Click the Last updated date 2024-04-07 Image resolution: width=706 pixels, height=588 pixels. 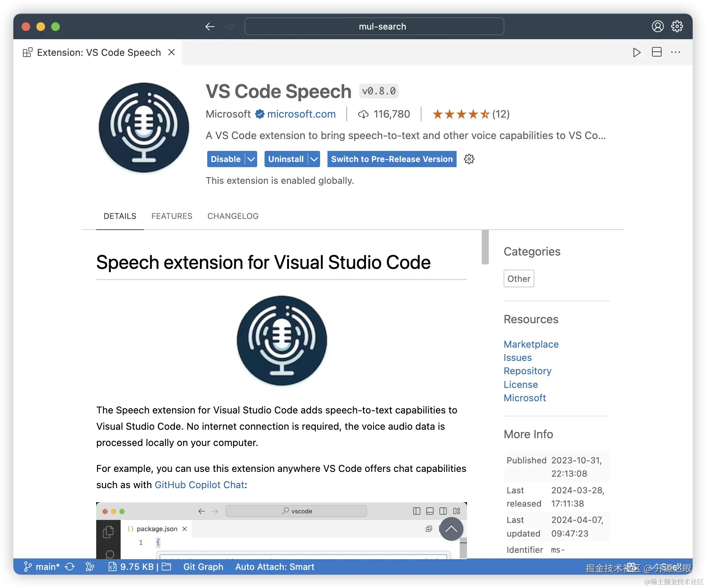(577, 527)
